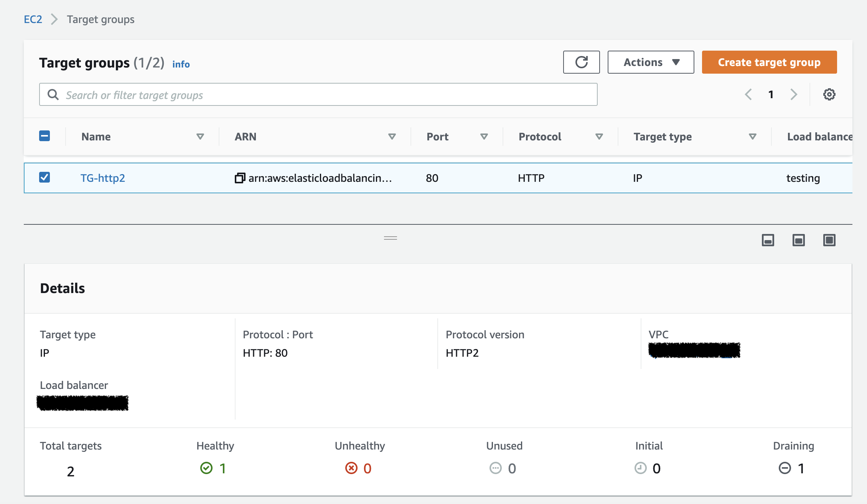Refresh the target groups list

click(x=581, y=62)
